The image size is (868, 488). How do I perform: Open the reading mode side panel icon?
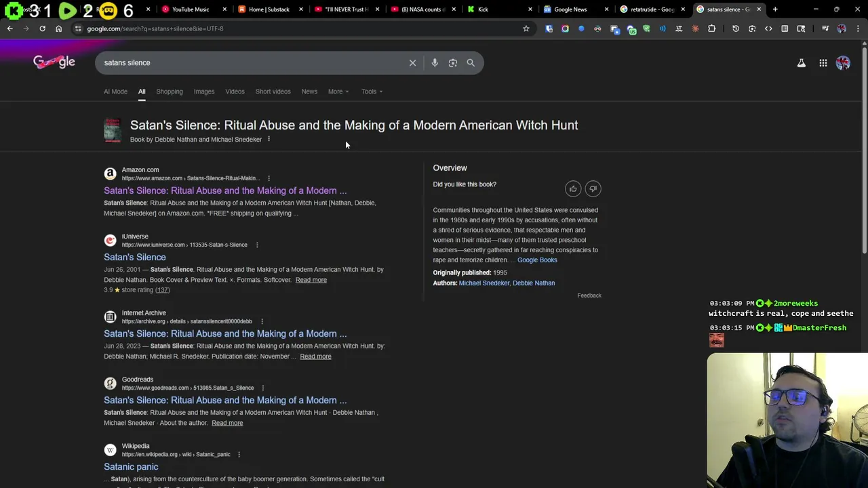coord(785,28)
